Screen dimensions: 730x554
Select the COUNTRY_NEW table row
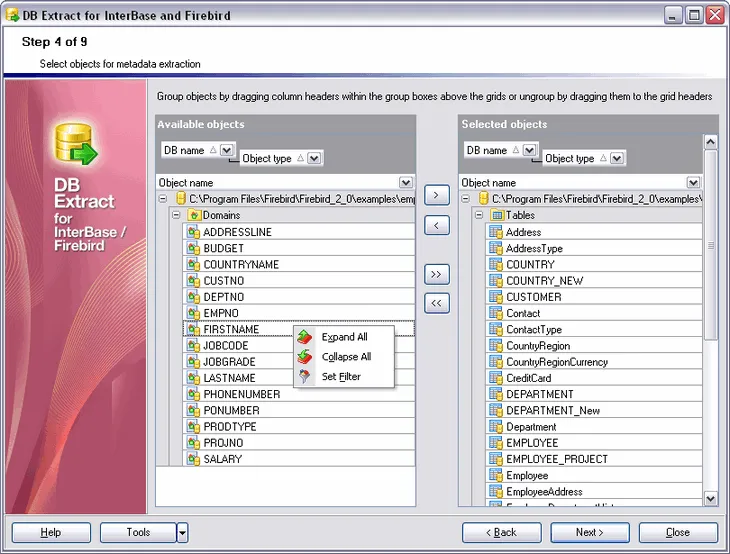tap(594, 281)
